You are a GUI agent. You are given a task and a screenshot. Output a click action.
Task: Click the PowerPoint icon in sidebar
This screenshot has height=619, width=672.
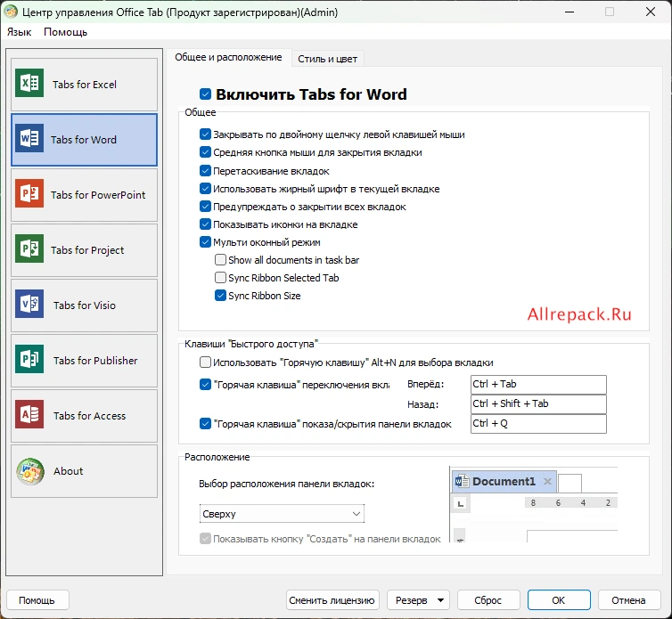coord(29,193)
